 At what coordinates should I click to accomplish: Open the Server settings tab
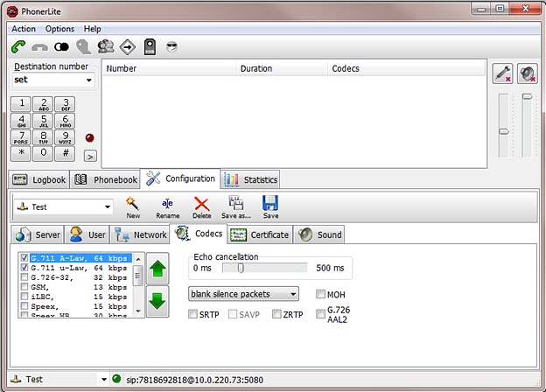coord(38,234)
